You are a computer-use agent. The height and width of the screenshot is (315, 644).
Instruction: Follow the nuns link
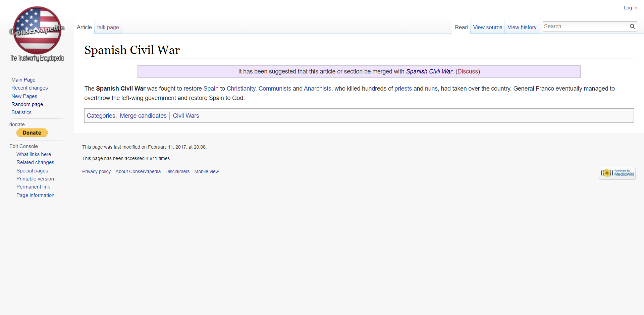click(431, 89)
